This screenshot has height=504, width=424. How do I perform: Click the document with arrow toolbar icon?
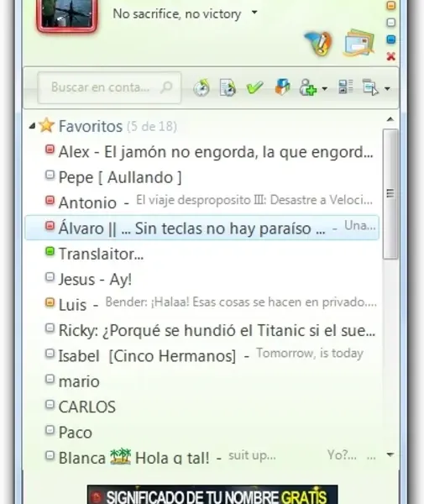[228, 87]
